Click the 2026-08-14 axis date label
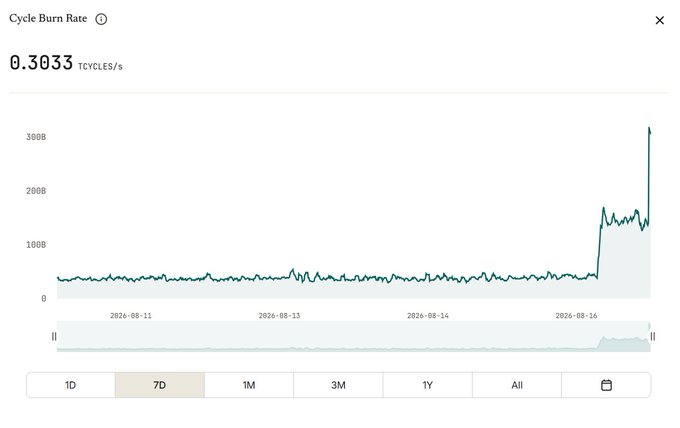This screenshot has width=680, height=428. (428, 316)
